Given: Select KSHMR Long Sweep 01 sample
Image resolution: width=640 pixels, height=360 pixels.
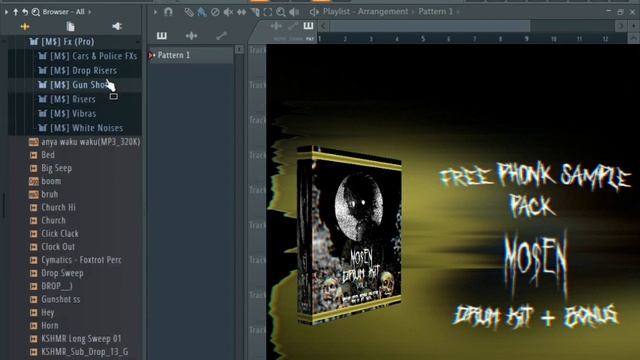Looking at the screenshot, I should [76, 339].
